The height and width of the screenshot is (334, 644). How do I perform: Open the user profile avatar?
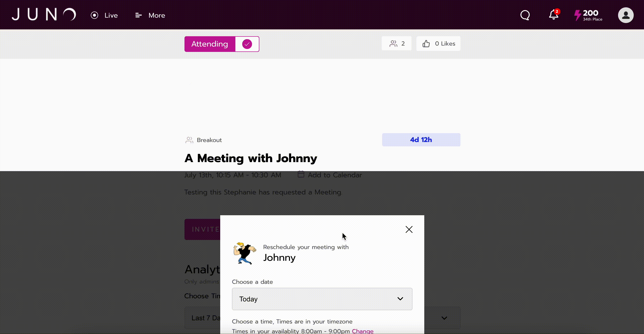[x=625, y=15]
